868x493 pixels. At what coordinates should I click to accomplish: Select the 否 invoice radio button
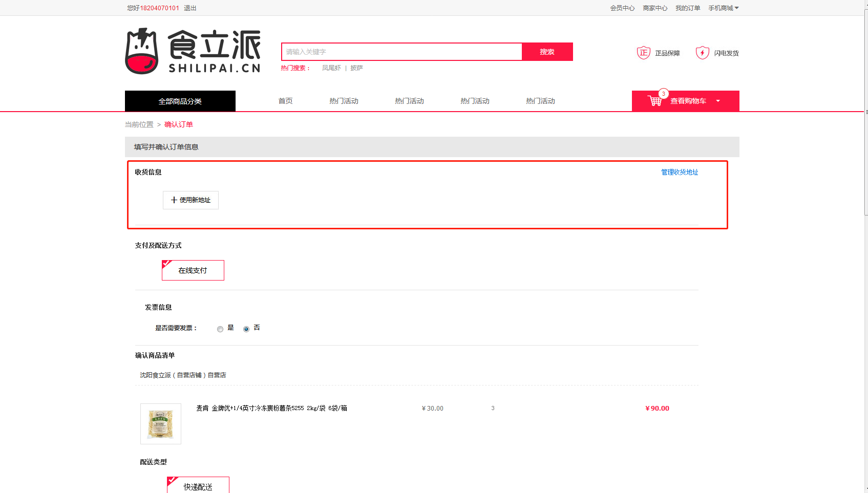pyautogui.click(x=246, y=329)
